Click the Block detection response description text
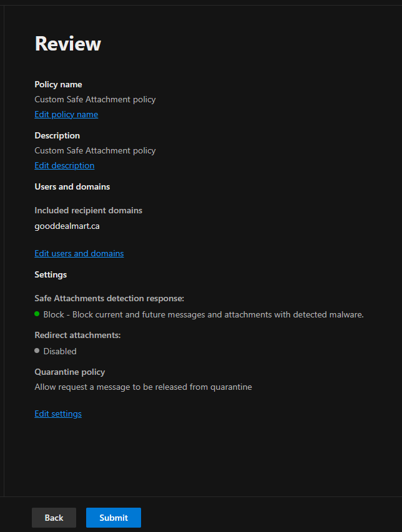Viewport: 402px width, 532px height. tap(203, 314)
